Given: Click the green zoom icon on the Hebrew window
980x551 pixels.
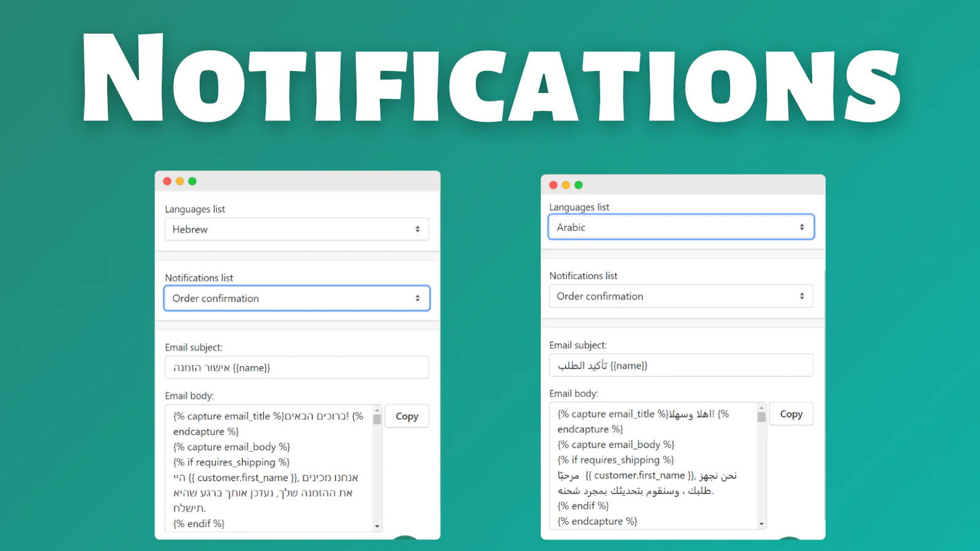Looking at the screenshot, I should 192,181.
